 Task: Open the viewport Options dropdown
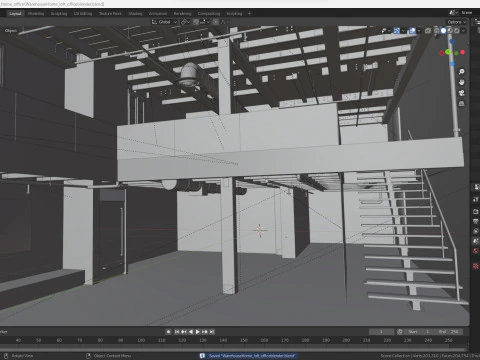(x=457, y=22)
